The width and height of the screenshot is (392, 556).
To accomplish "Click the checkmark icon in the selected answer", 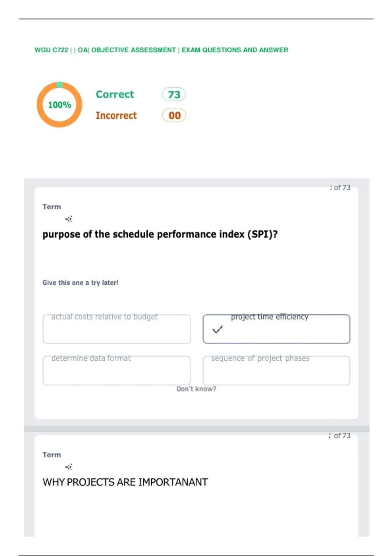I will pos(218,329).
